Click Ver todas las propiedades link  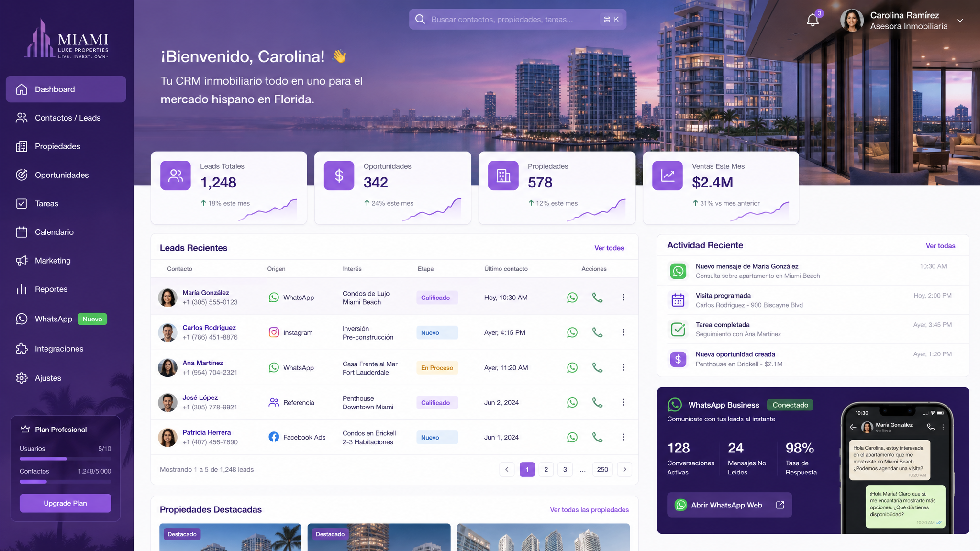[x=589, y=510]
